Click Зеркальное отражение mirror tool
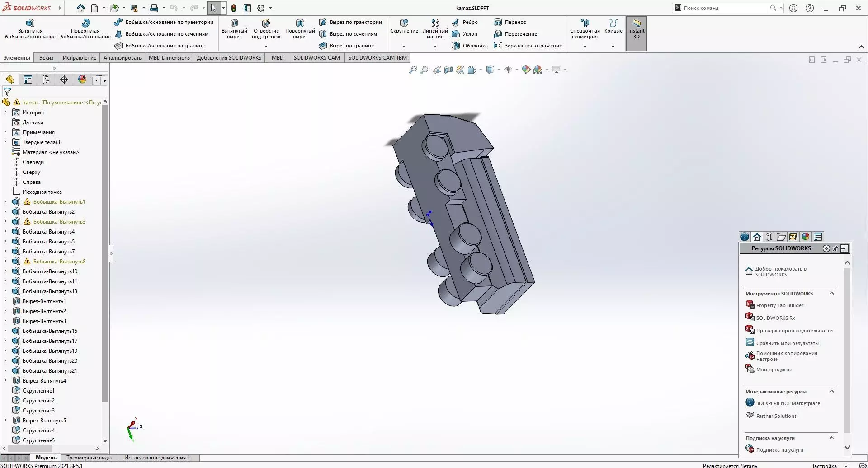 point(528,46)
